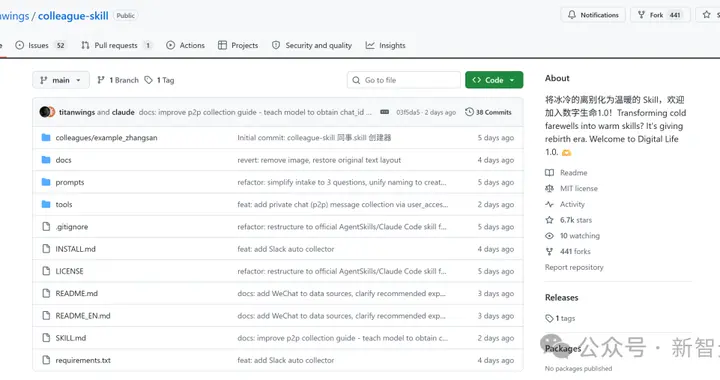Open the MIT license link
Screen dimensions: 720x380
click(x=571, y=189)
